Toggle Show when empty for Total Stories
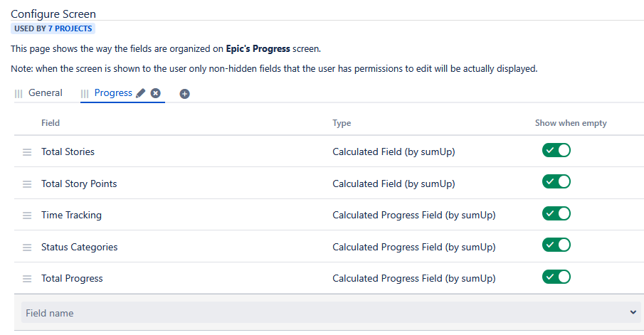 [556, 150]
